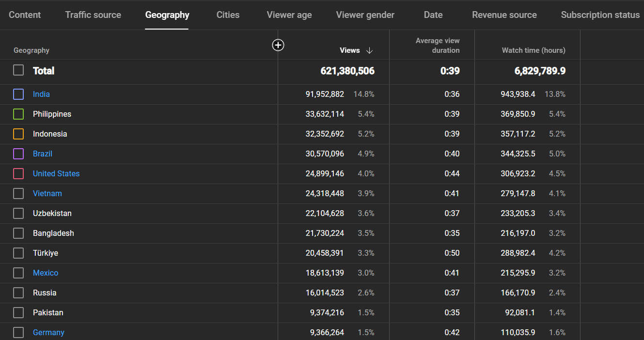Open the Cities tab

(x=228, y=15)
